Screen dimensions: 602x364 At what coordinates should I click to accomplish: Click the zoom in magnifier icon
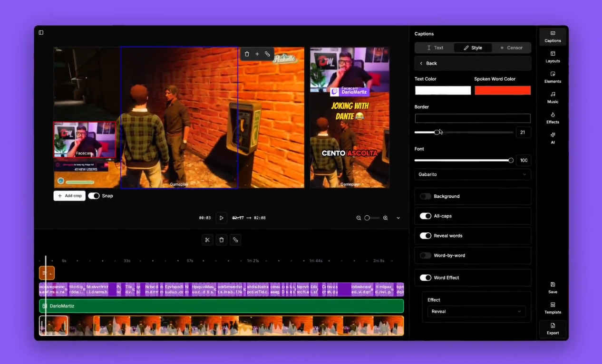click(x=385, y=218)
